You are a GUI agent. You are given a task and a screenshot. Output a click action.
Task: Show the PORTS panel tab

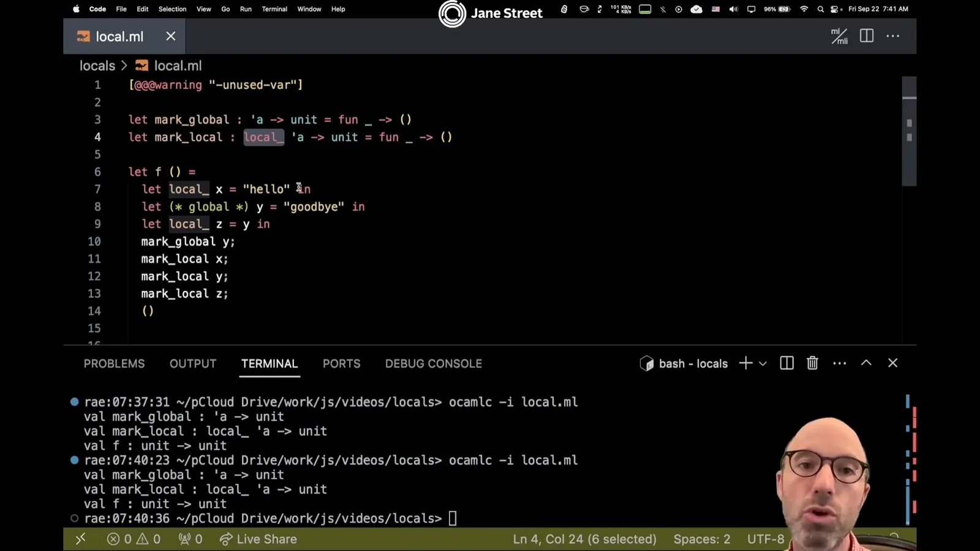[x=342, y=364]
